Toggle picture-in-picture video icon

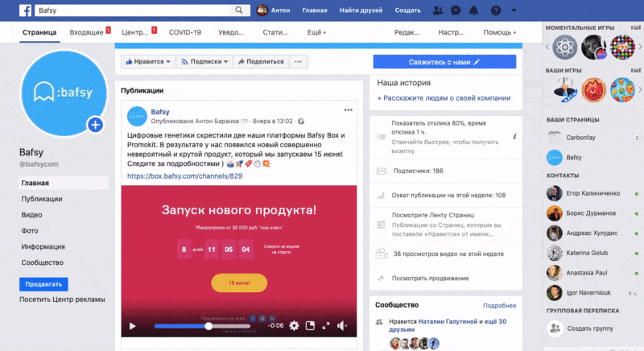[310, 325]
